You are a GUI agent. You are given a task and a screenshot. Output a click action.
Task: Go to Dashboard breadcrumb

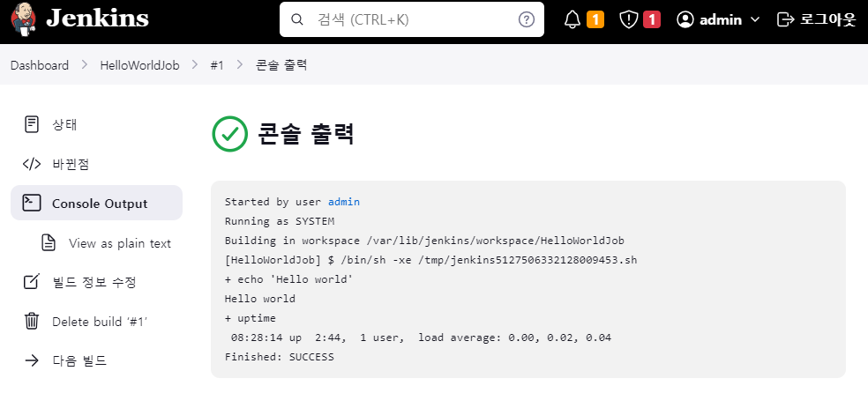pos(40,65)
